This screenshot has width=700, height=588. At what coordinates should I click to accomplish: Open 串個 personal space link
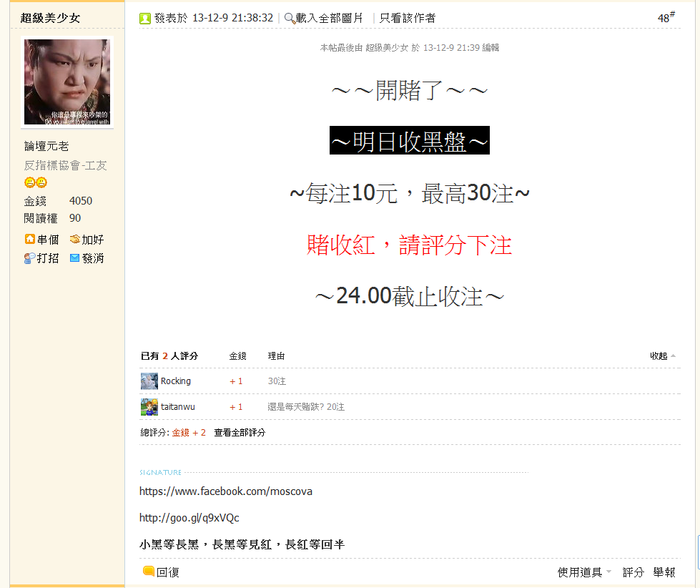pyautogui.click(x=48, y=240)
